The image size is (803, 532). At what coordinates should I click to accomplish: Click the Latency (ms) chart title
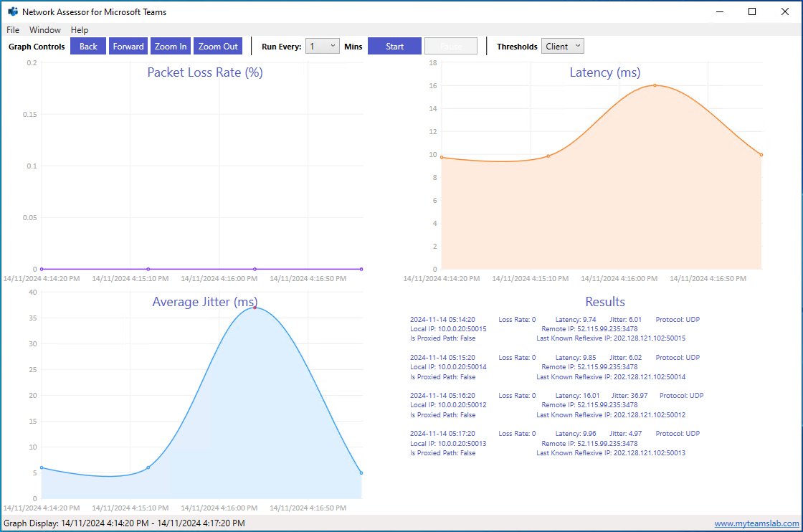point(605,72)
